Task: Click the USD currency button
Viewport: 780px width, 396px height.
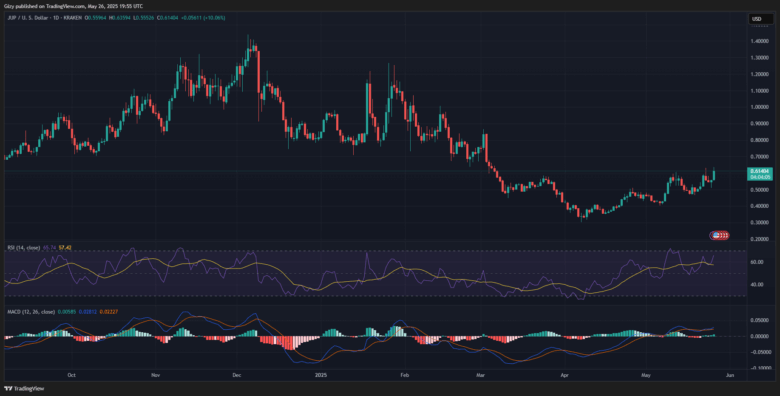Action: pyautogui.click(x=761, y=19)
